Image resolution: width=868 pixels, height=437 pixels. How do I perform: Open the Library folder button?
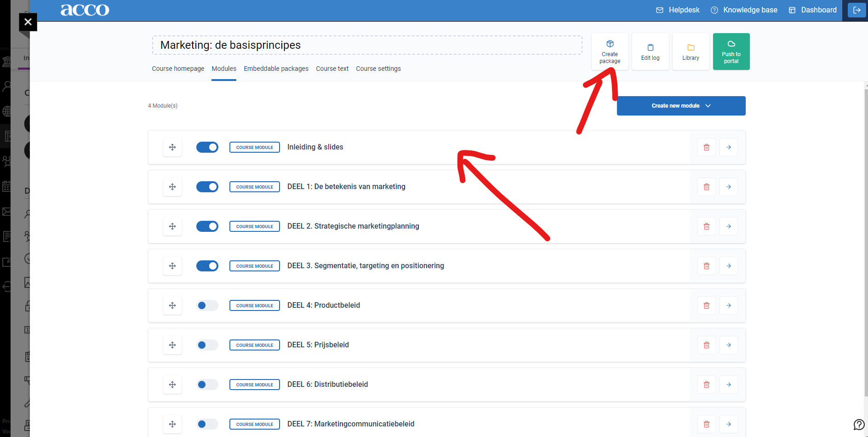pos(691,52)
